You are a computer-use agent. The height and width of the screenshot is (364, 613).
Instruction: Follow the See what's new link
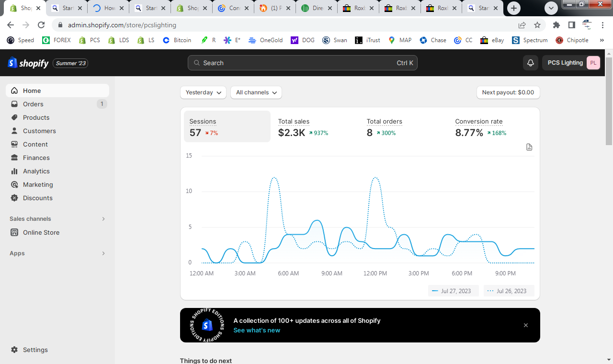pyautogui.click(x=257, y=330)
